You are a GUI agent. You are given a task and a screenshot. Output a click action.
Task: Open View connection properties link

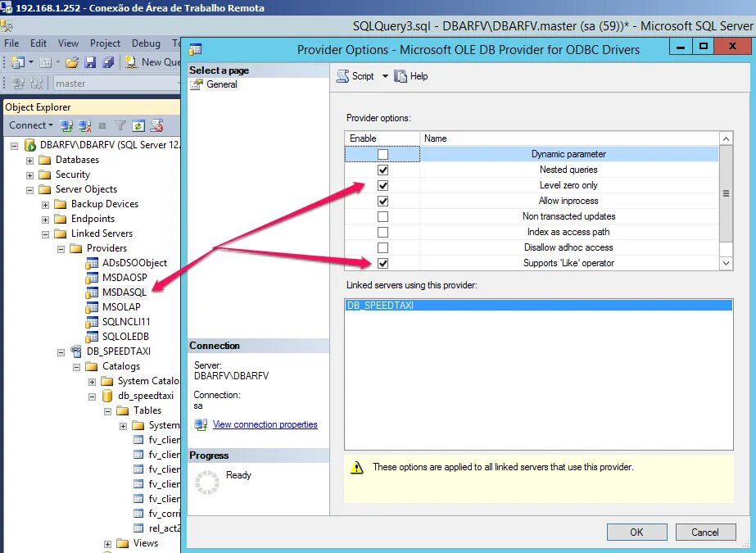pyautogui.click(x=265, y=424)
